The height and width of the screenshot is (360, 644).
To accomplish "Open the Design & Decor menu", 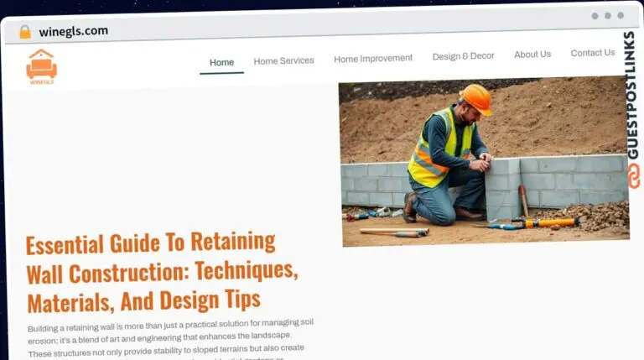I will click(x=463, y=56).
